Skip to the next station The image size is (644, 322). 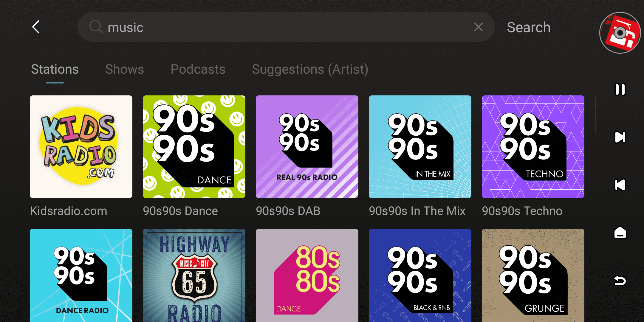coord(620,137)
